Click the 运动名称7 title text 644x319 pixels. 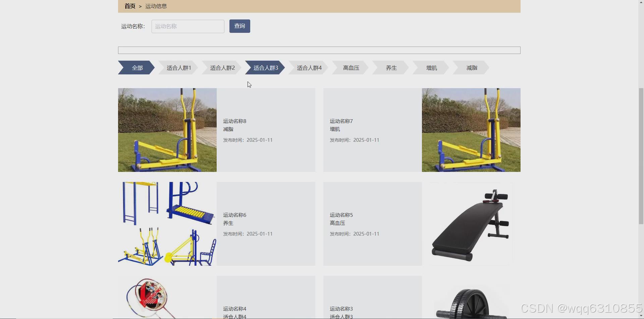click(341, 121)
